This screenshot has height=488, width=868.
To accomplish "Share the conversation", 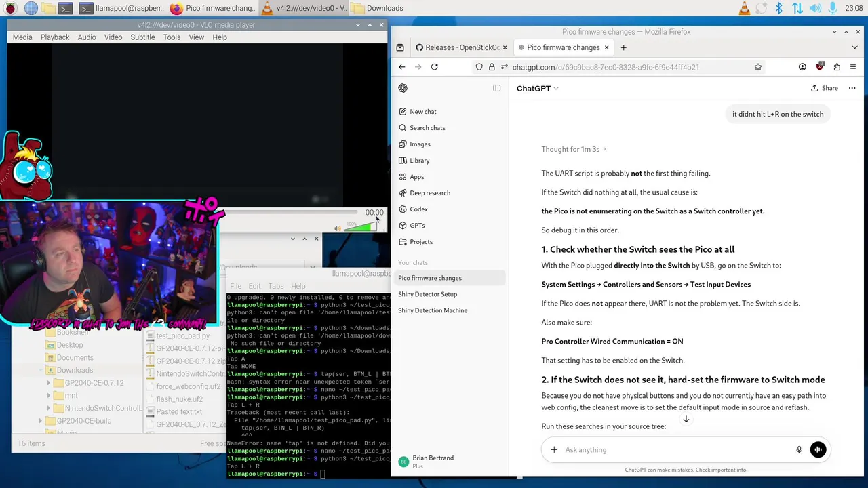I will (825, 88).
